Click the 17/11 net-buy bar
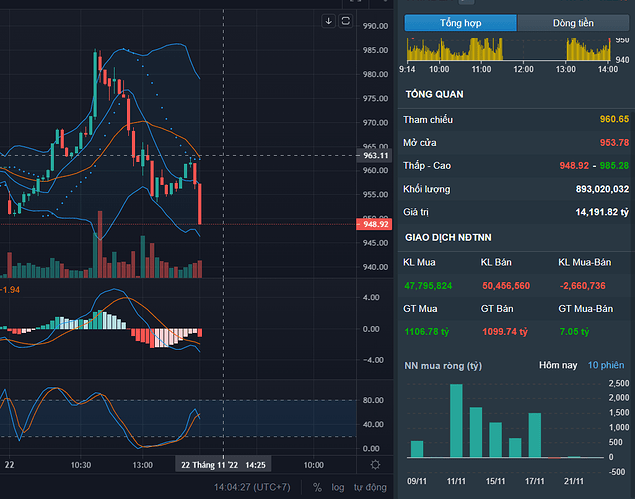Screen dimensions: 635x499 pos(534,435)
